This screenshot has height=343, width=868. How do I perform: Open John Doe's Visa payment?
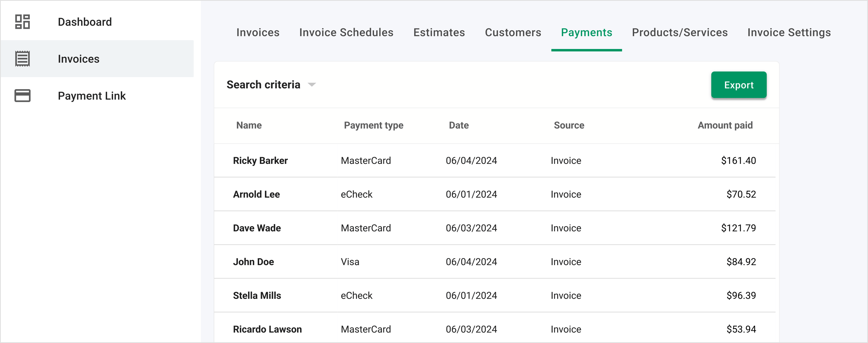pos(253,262)
